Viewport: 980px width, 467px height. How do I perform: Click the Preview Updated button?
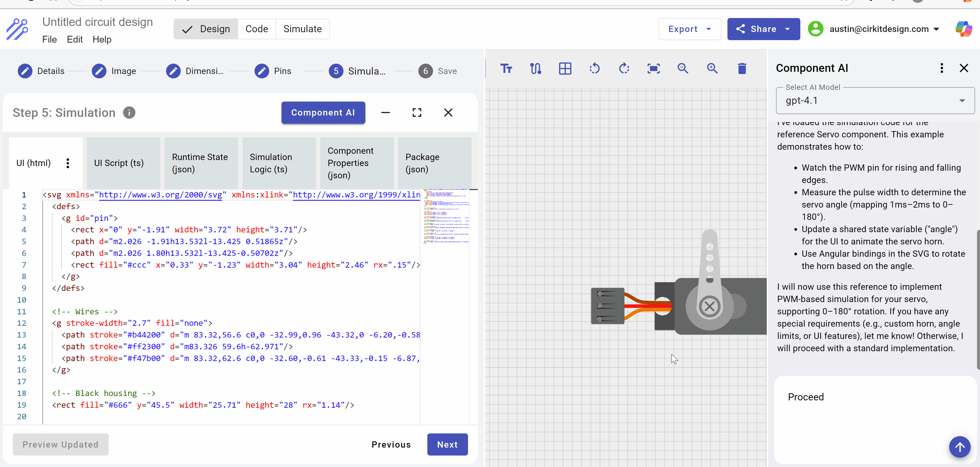[x=61, y=445]
